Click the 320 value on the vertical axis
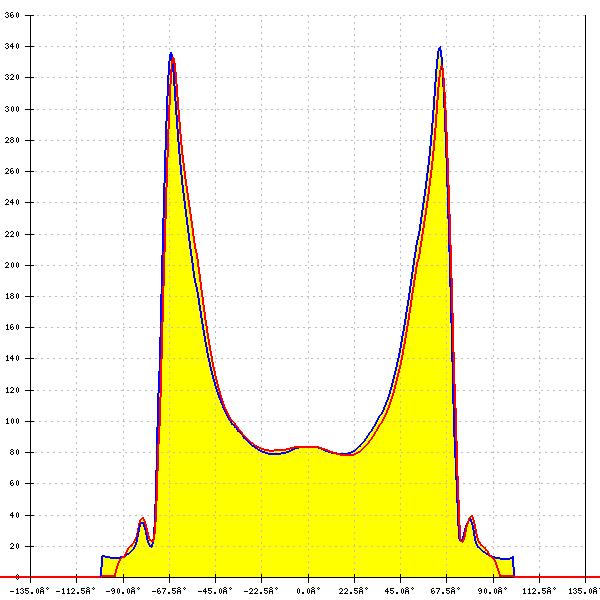600x600 pixels. coord(12,78)
